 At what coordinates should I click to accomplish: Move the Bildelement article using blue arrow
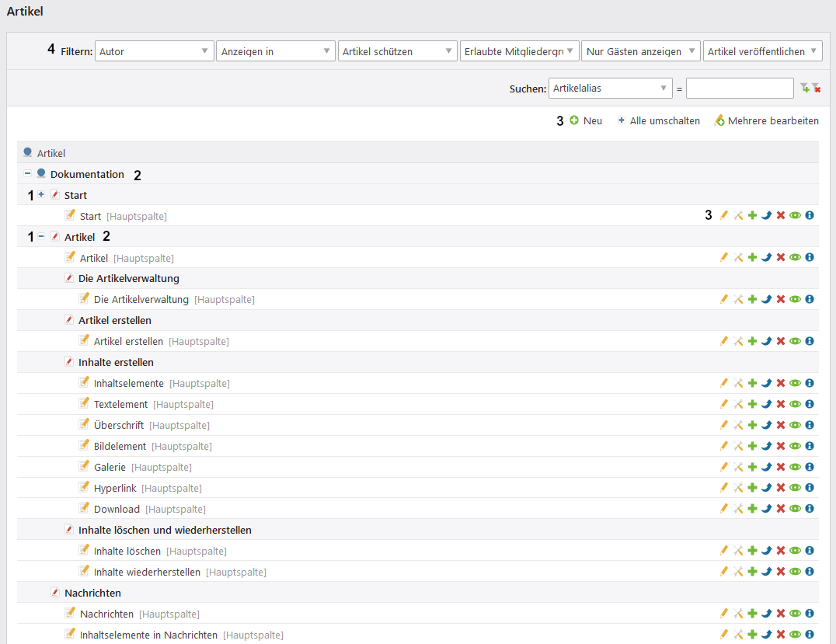766,446
